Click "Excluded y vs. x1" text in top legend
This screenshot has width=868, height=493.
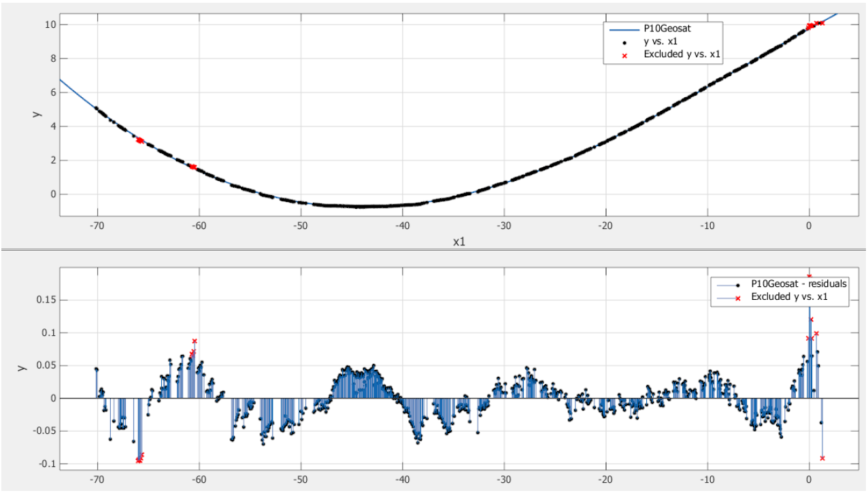pyautogui.click(x=682, y=55)
